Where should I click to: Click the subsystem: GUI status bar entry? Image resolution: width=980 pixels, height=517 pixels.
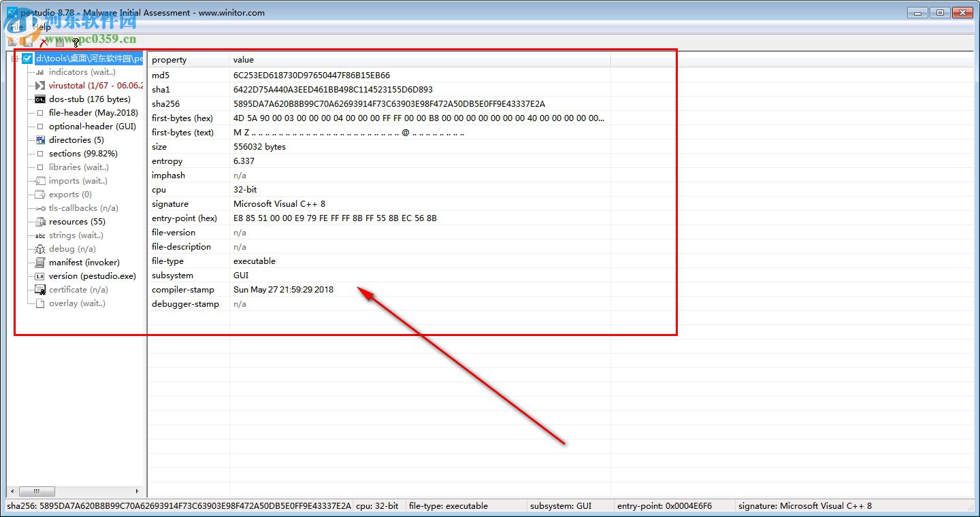click(561, 505)
